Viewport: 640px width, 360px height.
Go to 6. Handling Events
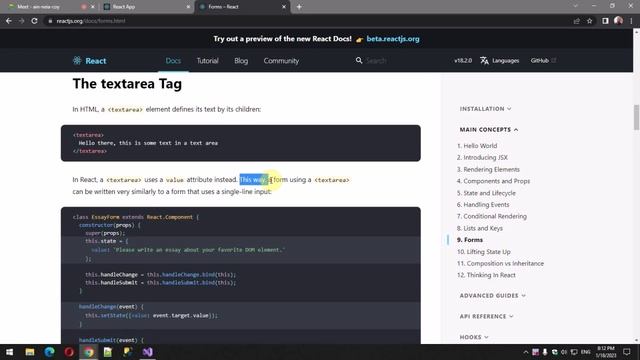click(483, 204)
